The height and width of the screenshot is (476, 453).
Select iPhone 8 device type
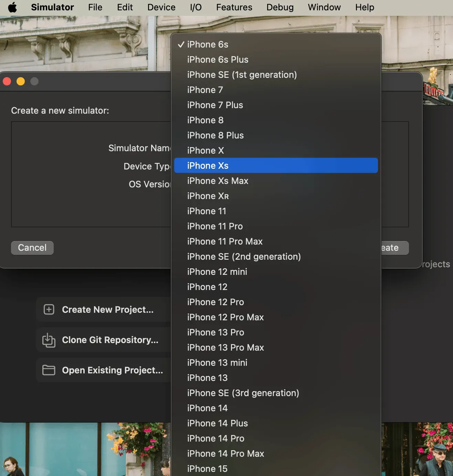[276, 120]
